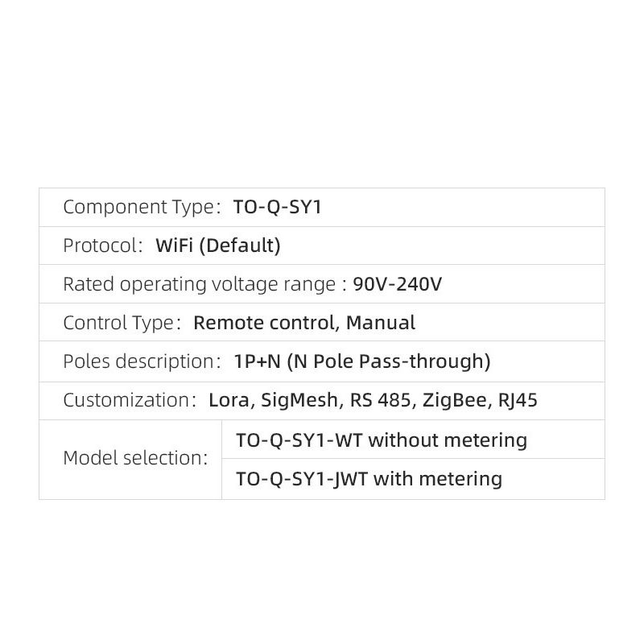Choose the TO-Q-SY1-JWT with metering row
Screen dimensions: 644x644
coord(369,479)
